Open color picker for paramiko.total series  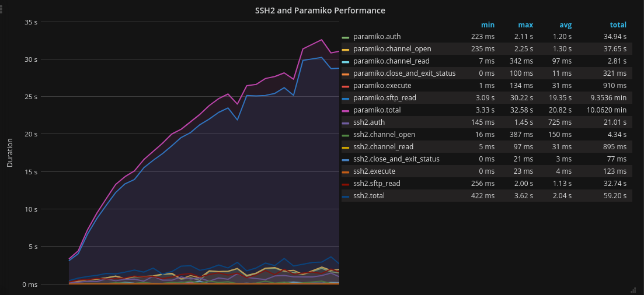tap(346, 111)
